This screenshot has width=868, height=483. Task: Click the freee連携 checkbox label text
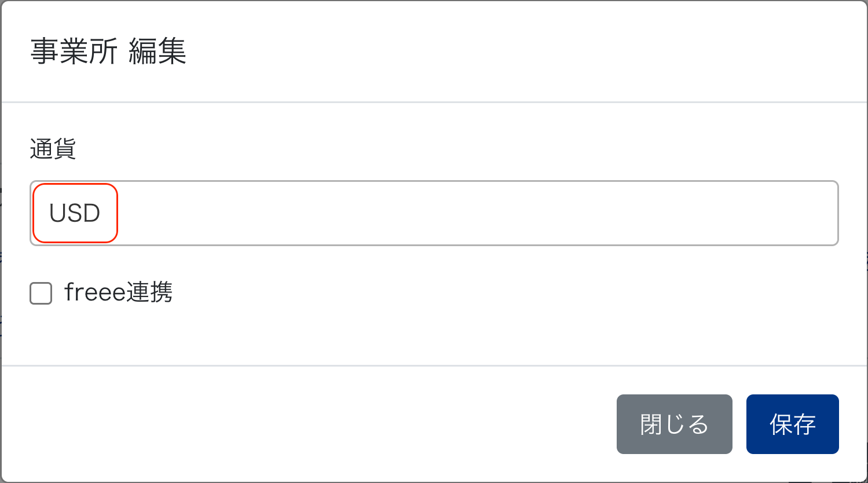(x=118, y=292)
